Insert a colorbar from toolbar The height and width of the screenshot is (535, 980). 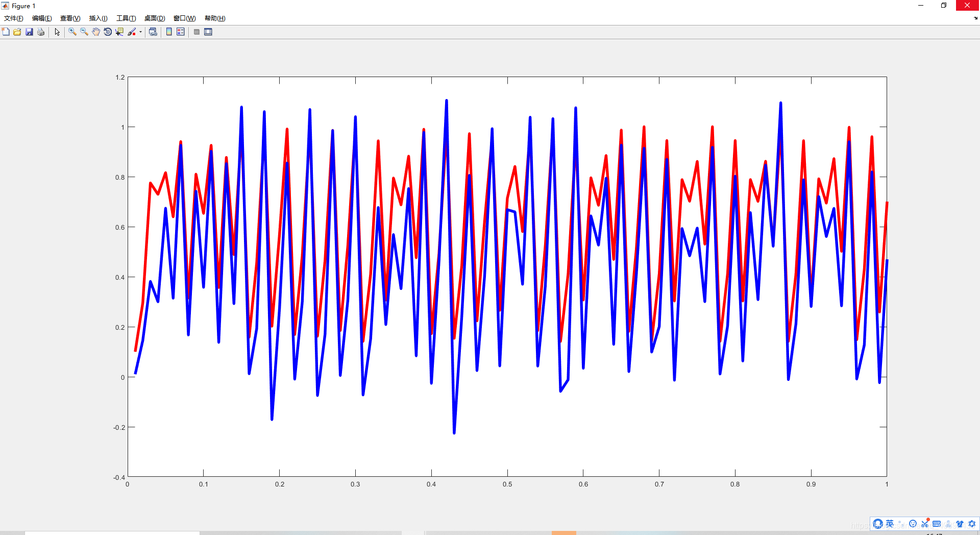pos(169,32)
